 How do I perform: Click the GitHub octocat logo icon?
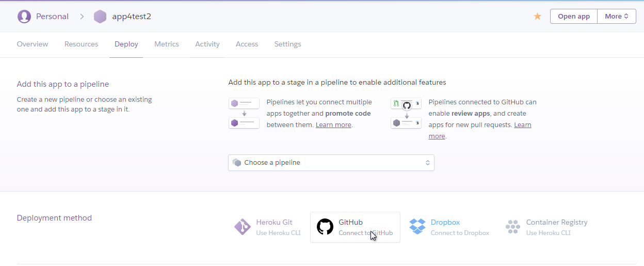[x=325, y=227]
